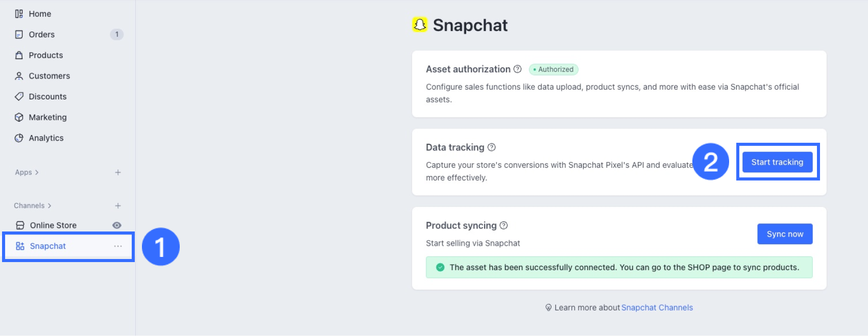Click the Asset authorization help icon

517,69
